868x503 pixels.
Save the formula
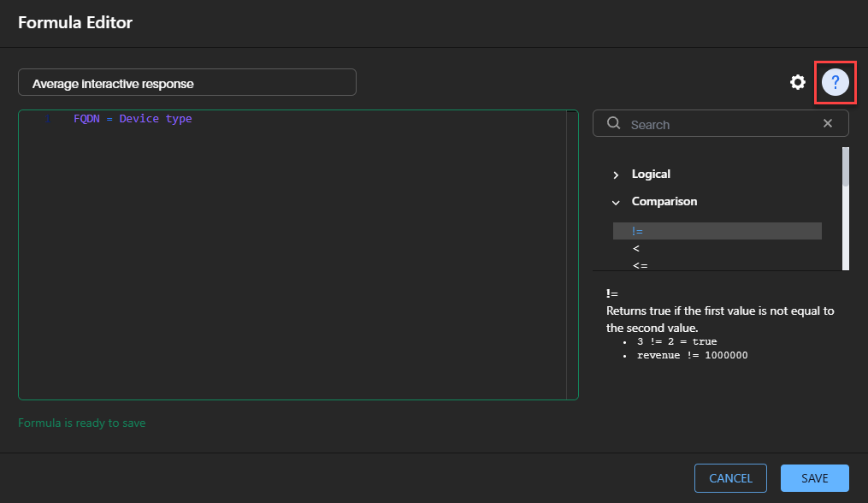pyautogui.click(x=814, y=478)
